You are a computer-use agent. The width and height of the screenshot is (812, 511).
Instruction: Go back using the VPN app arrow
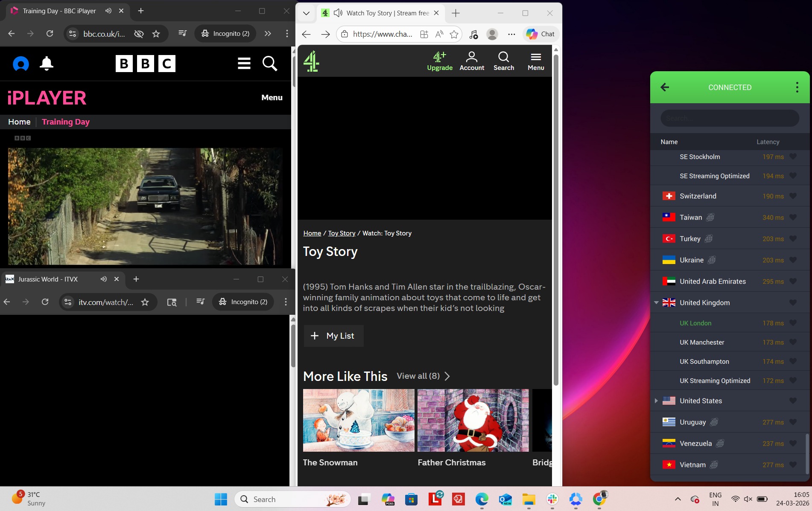[664, 87]
